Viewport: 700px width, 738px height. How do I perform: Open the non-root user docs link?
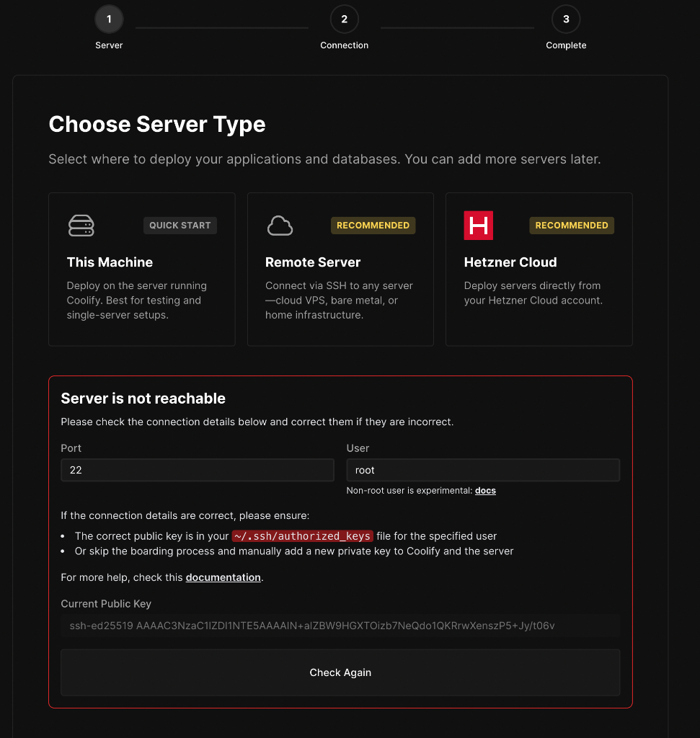pos(485,490)
